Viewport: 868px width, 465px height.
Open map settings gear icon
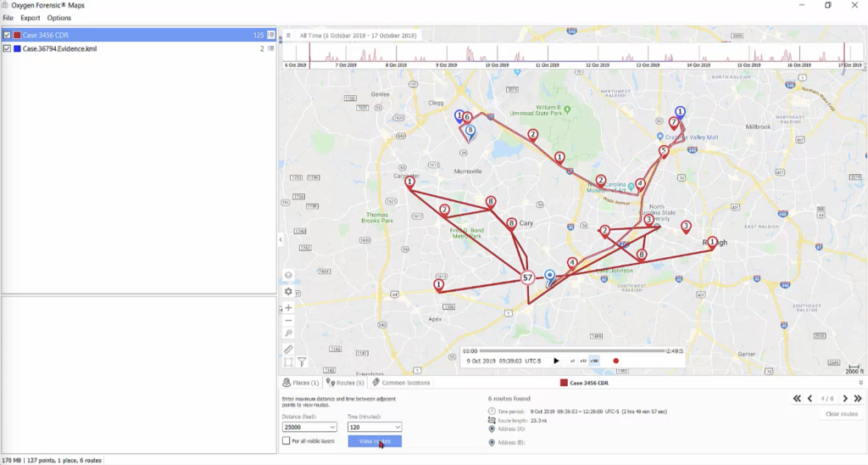tap(288, 291)
